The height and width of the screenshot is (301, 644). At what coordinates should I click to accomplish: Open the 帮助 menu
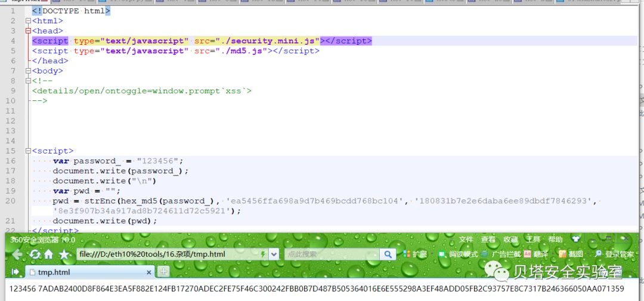coord(555,239)
